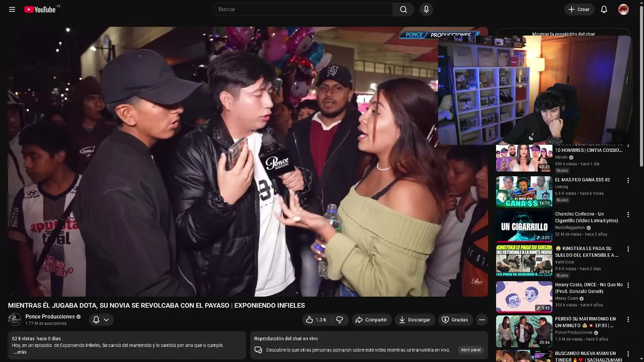This screenshot has width=644, height=362.
Task: Focus the Buscar search field
Action: coord(303,10)
